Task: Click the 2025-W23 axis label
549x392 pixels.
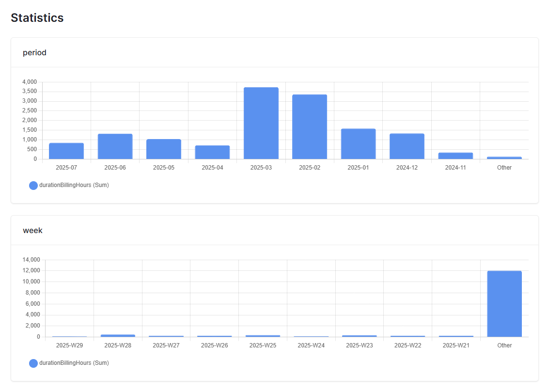Action: (359, 345)
